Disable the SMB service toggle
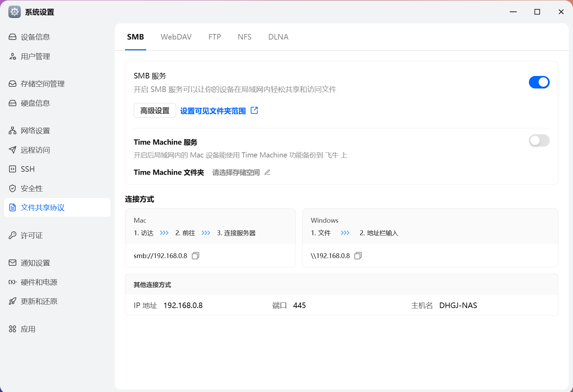The image size is (573, 392). click(x=539, y=82)
